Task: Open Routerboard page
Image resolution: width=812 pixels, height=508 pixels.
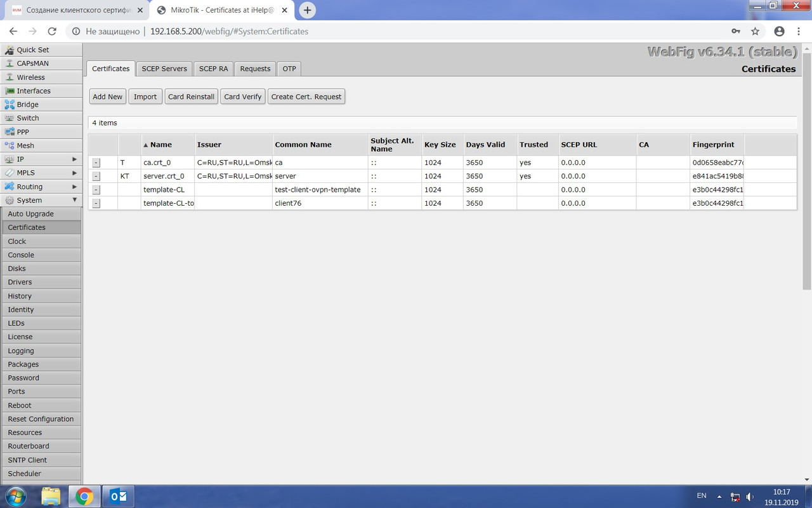Action: (x=41, y=446)
